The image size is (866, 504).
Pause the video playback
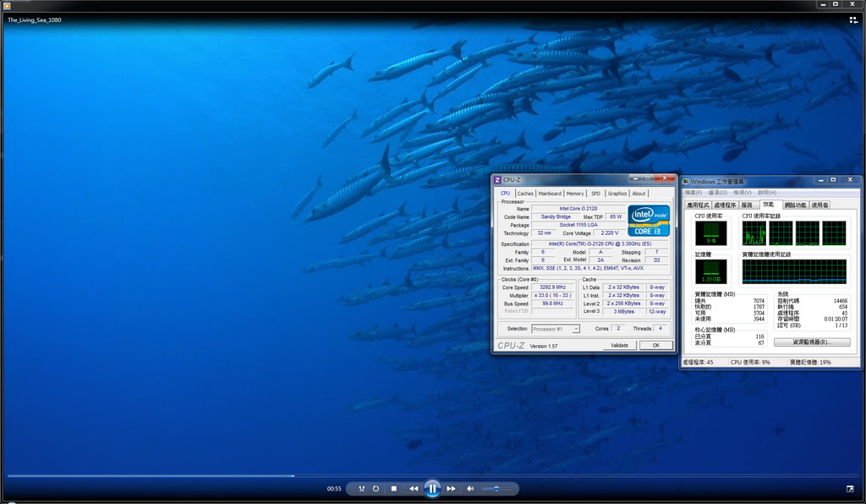[432, 488]
